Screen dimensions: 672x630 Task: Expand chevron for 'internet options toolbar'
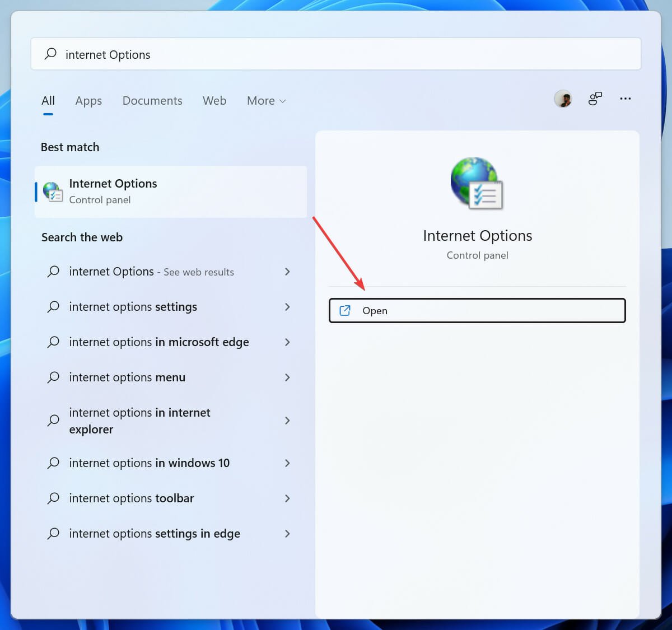287,498
